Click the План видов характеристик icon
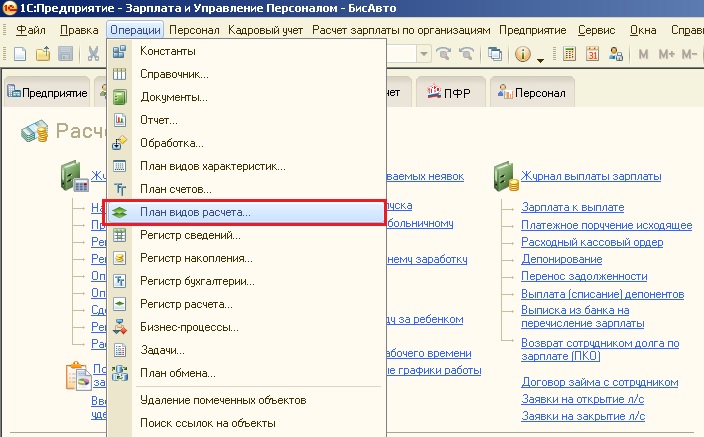 pyautogui.click(x=119, y=166)
